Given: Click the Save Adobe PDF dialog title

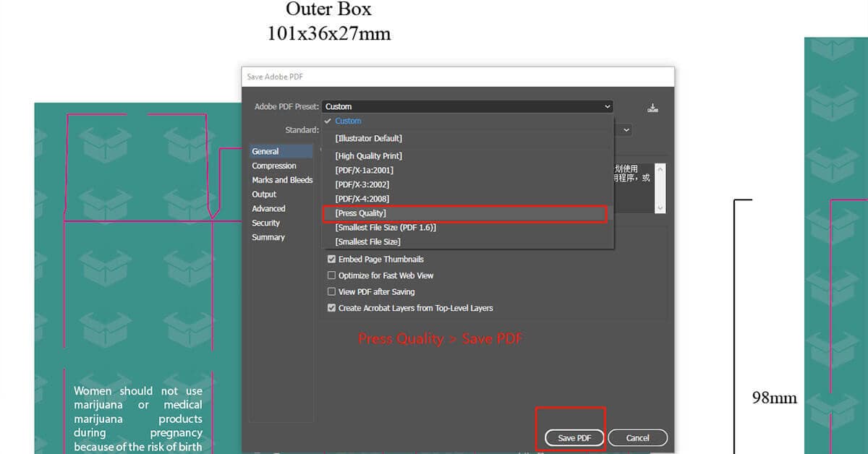Looking at the screenshot, I should [x=276, y=77].
